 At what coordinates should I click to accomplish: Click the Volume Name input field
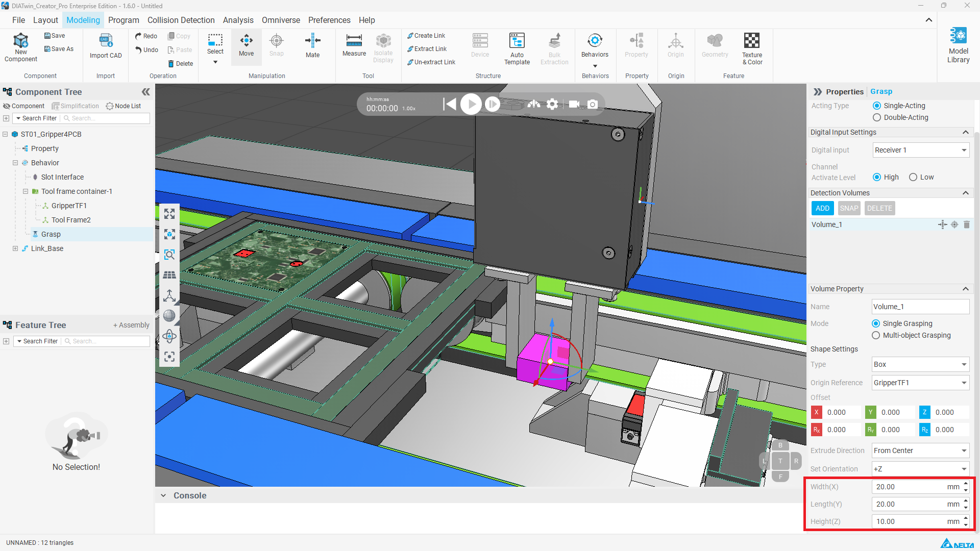(920, 307)
